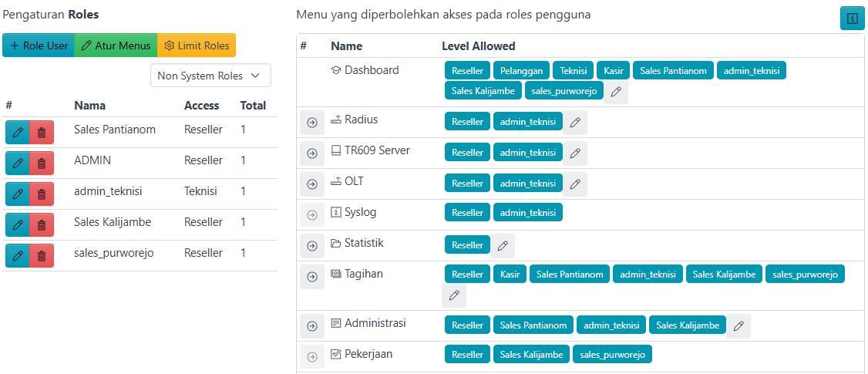This screenshot has height=374, width=868.
Task: Click Pelanggan badge in Dashboard row
Action: pos(521,70)
